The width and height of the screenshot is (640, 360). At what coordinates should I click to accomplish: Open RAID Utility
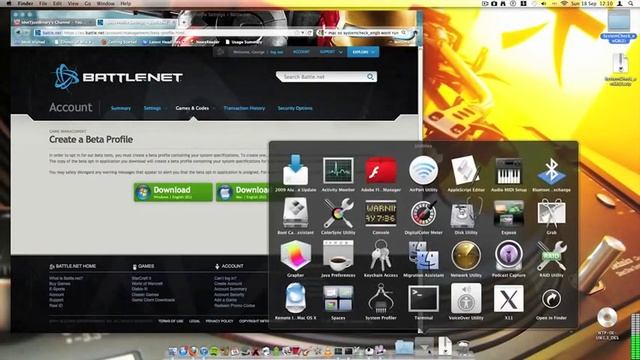(x=551, y=256)
